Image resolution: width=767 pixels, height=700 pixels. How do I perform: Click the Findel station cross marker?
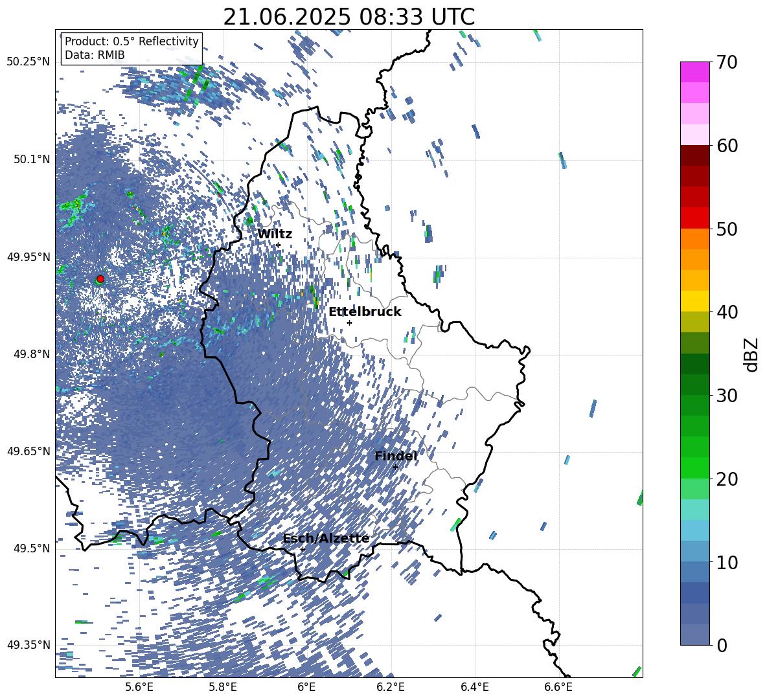[x=395, y=467]
